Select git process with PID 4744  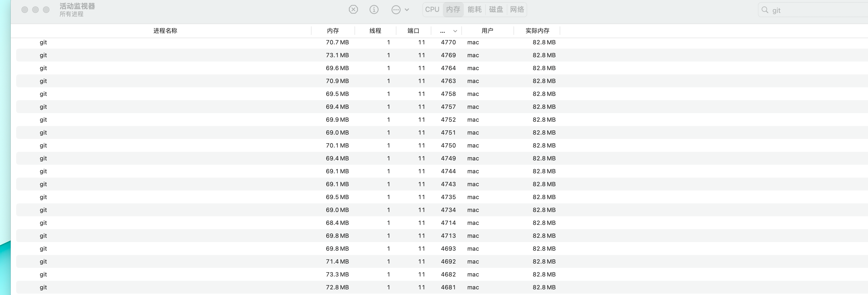click(442, 171)
